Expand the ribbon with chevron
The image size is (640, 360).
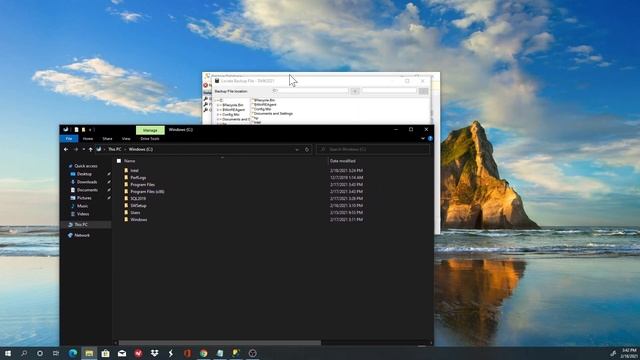tap(423, 139)
